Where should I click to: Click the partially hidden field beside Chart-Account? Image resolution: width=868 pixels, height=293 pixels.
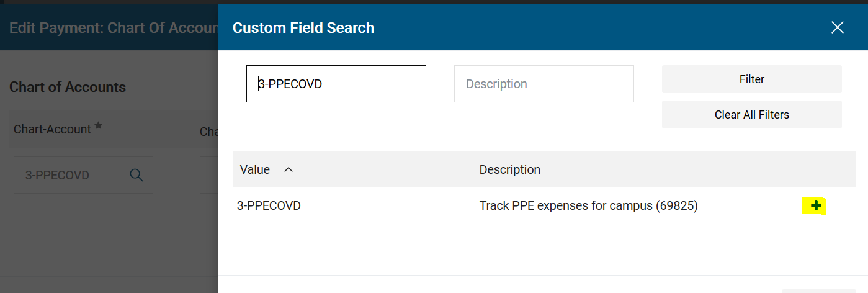[x=209, y=175]
